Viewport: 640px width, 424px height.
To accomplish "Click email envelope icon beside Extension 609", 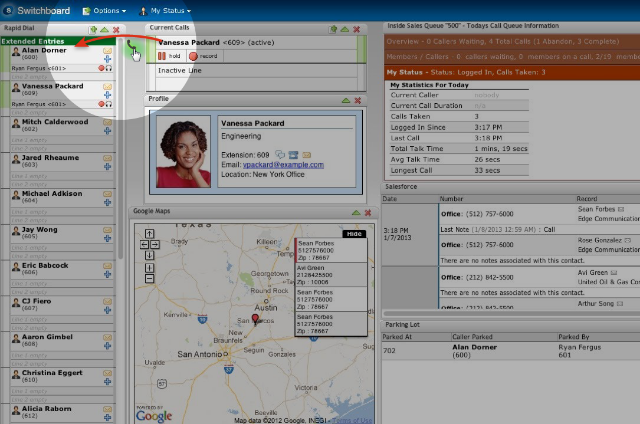I will pyautogui.click(x=307, y=155).
